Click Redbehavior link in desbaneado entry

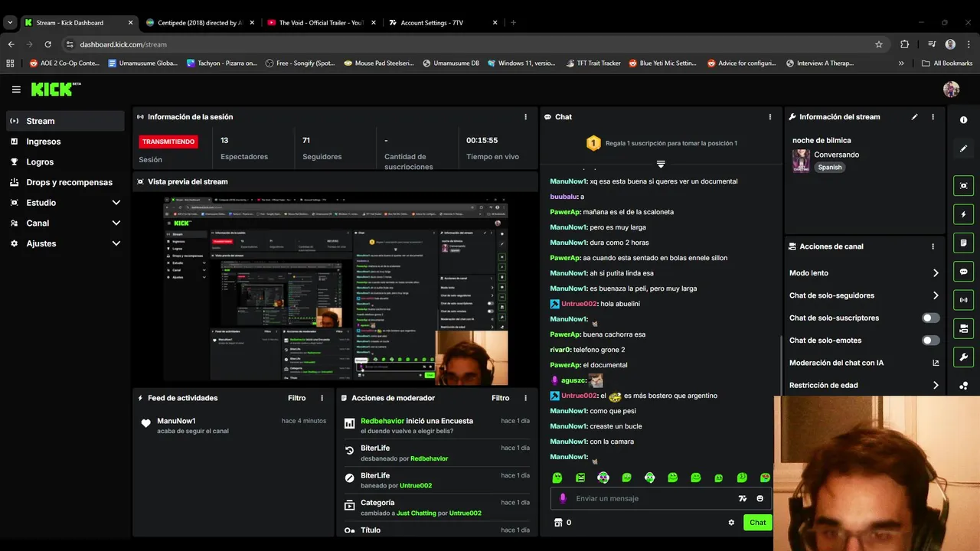pos(429,458)
